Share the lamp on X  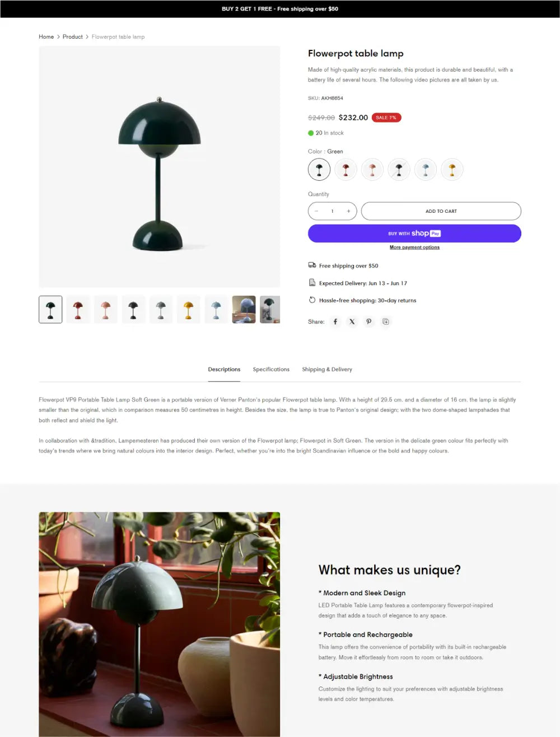point(352,321)
